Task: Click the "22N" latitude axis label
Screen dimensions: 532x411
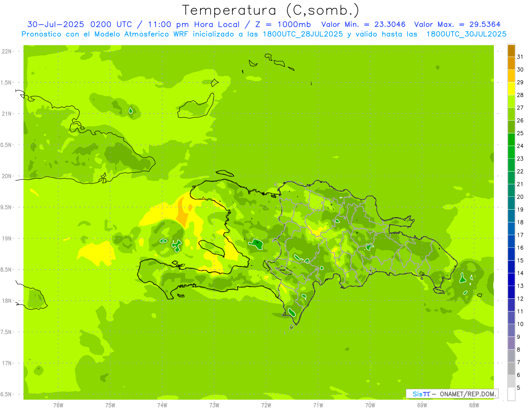Action: (8, 51)
